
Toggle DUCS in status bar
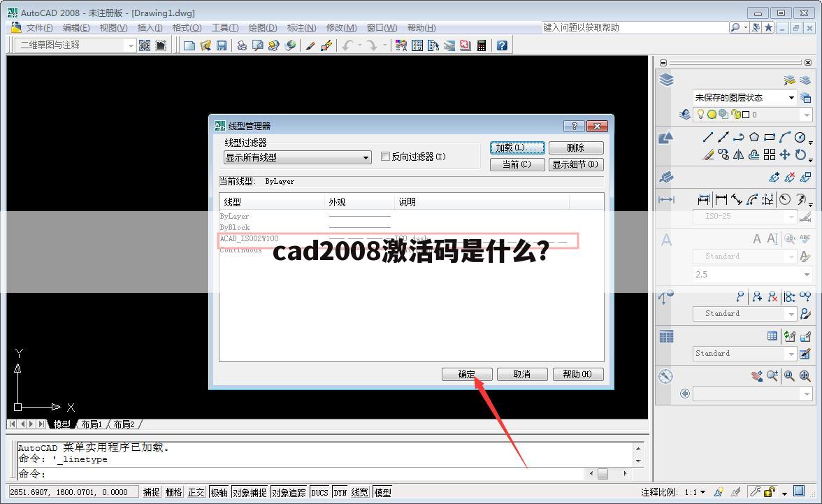tap(319, 492)
